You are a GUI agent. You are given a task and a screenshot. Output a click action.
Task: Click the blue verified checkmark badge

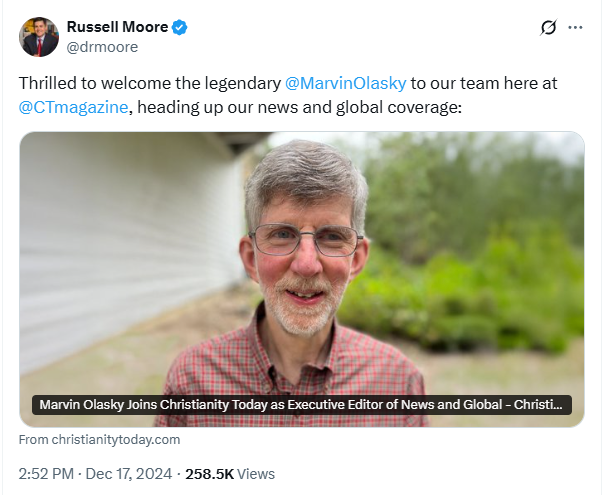coord(179,27)
